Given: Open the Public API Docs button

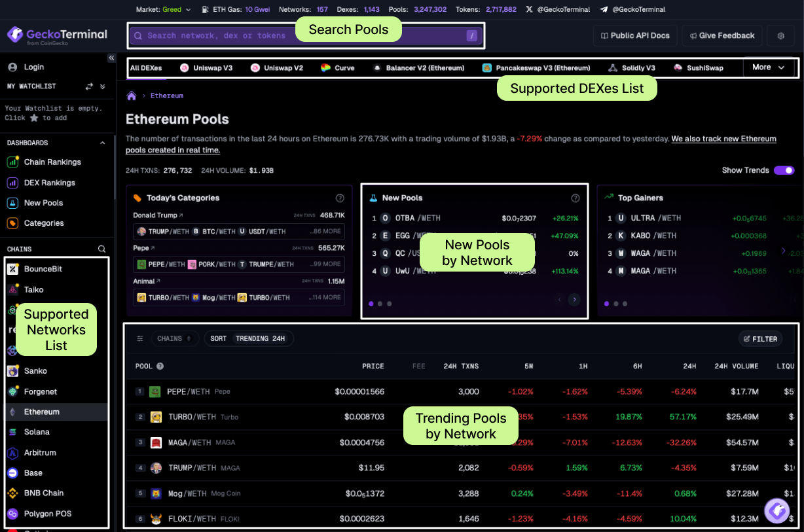Looking at the screenshot, I should click(x=635, y=36).
